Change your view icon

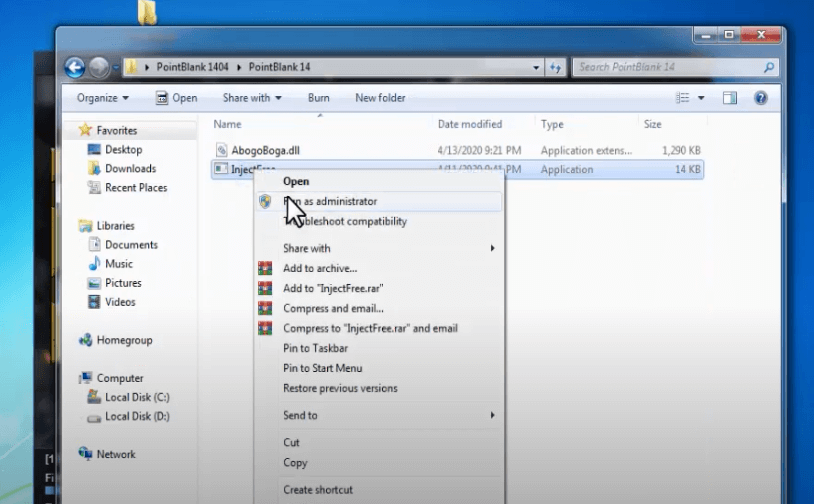tap(682, 98)
